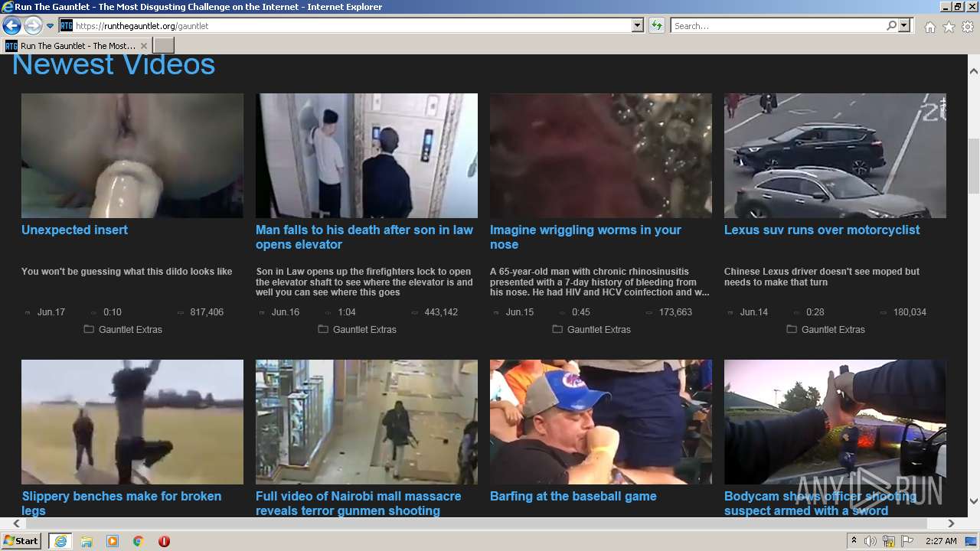Image resolution: width=980 pixels, height=551 pixels.
Task: Open the Tools gear icon
Action: (968, 27)
